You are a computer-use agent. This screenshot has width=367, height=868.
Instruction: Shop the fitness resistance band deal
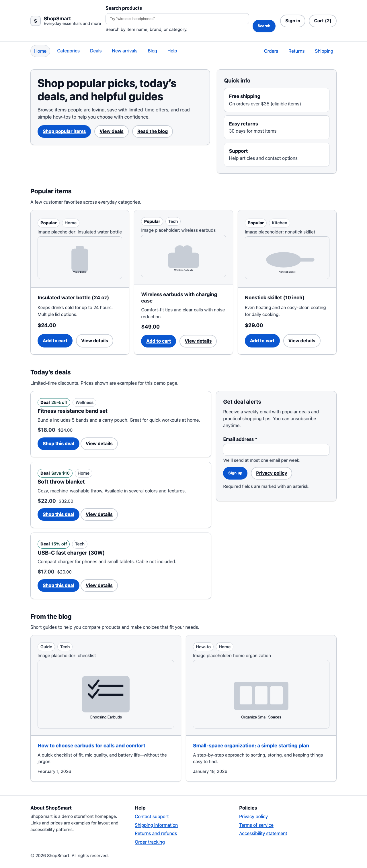(x=58, y=443)
